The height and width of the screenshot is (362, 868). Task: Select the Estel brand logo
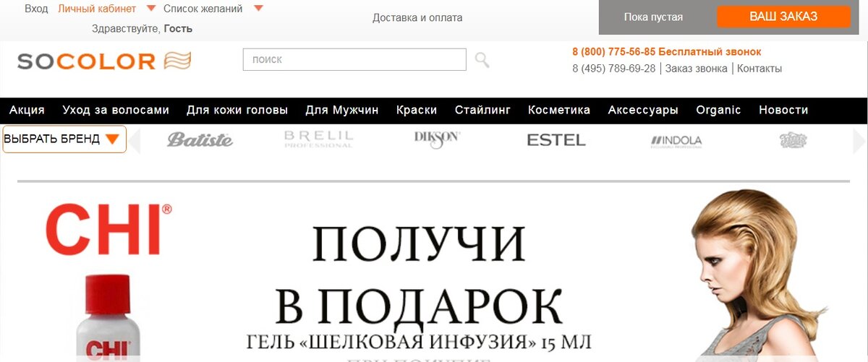click(x=556, y=140)
